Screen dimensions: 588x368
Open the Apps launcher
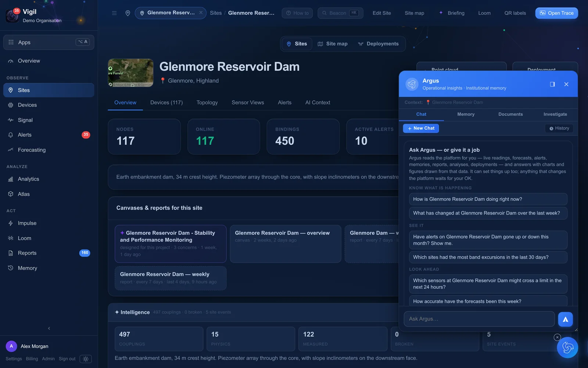coord(49,42)
